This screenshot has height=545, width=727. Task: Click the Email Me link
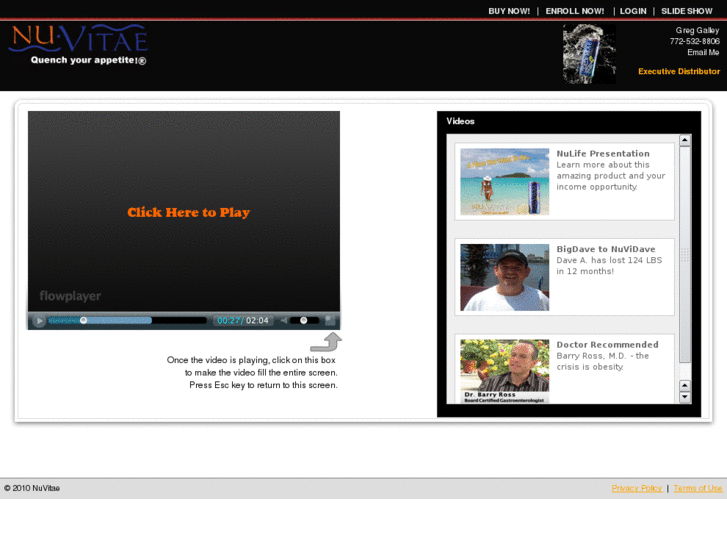(x=703, y=52)
